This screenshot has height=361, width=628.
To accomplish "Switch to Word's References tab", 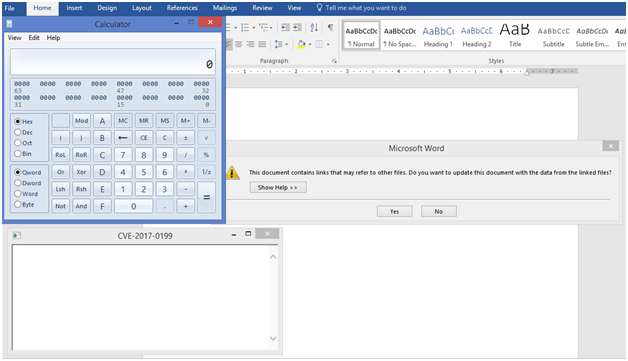I will [x=182, y=8].
